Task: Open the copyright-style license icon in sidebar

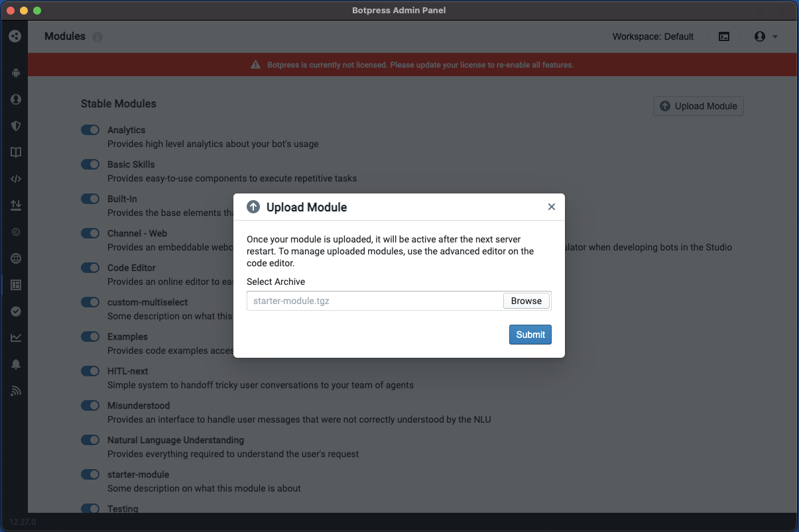Action: point(16,232)
